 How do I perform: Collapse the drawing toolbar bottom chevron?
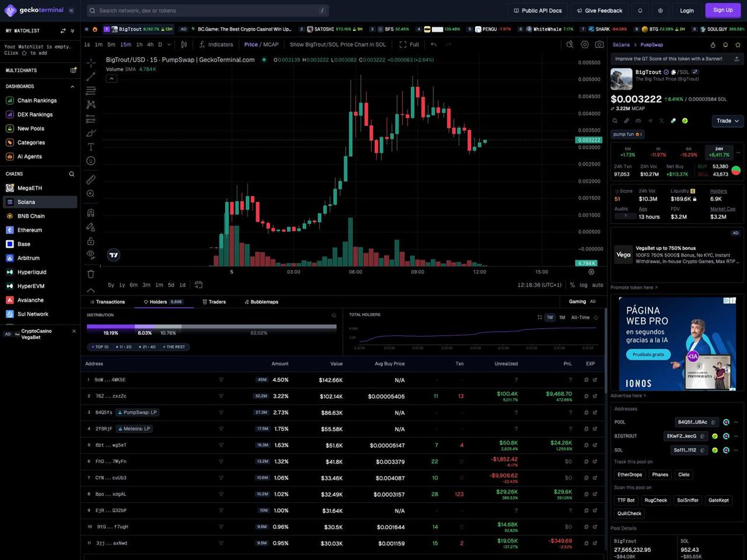(x=91, y=291)
